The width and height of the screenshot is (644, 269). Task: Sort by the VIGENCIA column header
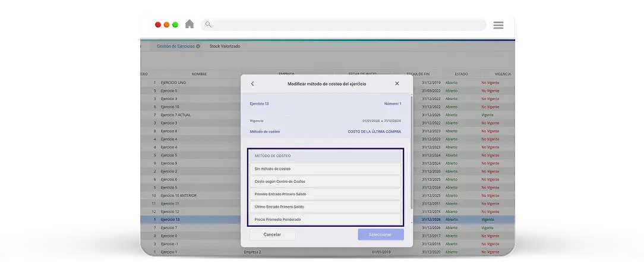pos(503,74)
